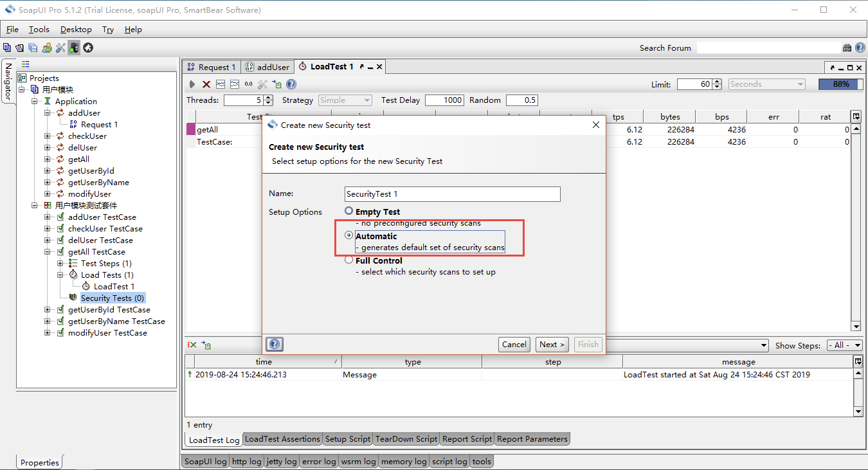Viewport: 868px width, 470px height.
Task: Expand the checkUser operation node
Action: (x=48, y=136)
